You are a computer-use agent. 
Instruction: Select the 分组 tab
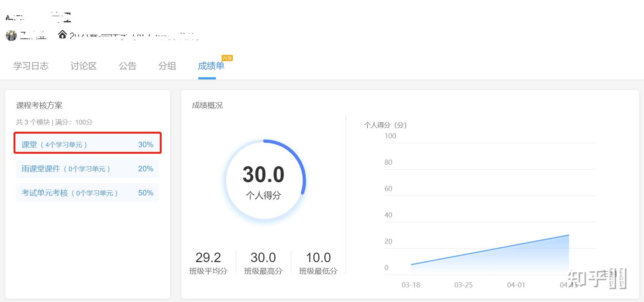167,66
